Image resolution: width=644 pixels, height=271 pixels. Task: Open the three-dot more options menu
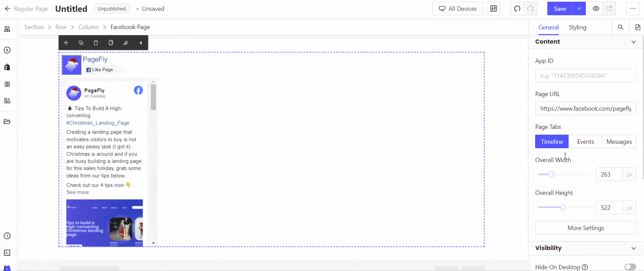coord(633,9)
